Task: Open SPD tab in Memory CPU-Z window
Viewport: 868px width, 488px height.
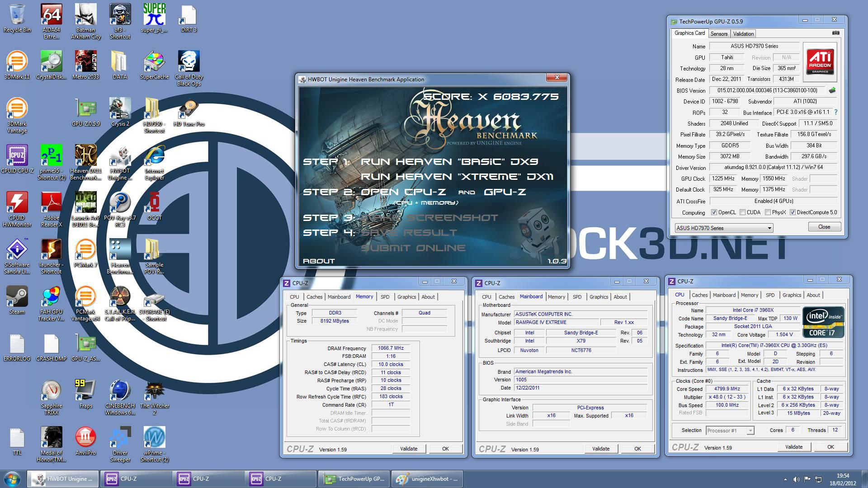Action: point(385,297)
